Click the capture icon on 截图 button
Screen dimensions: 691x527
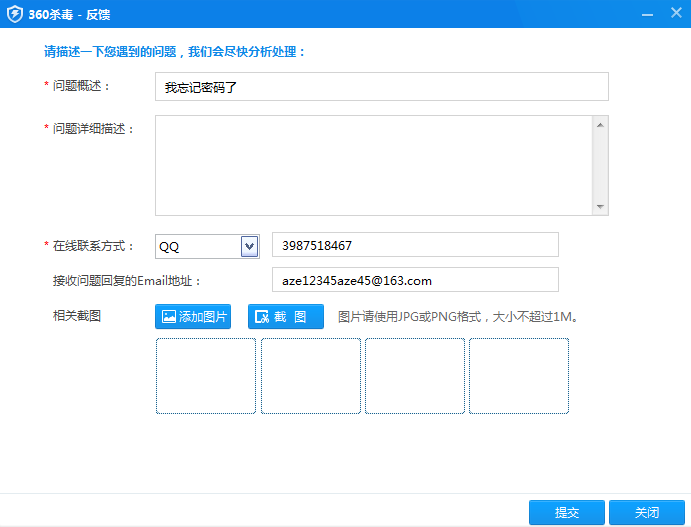click(262, 317)
